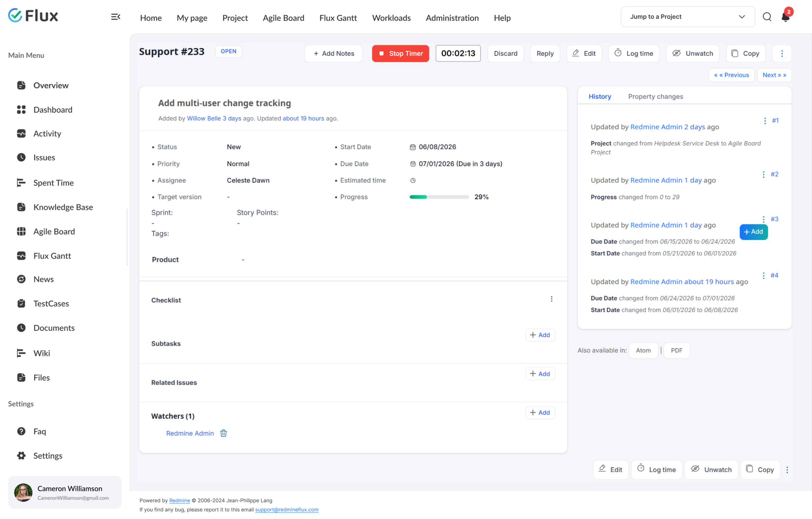Screen dimensions: 812x519
Task: Open the options menu for history entry #3
Action: [x=764, y=219]
